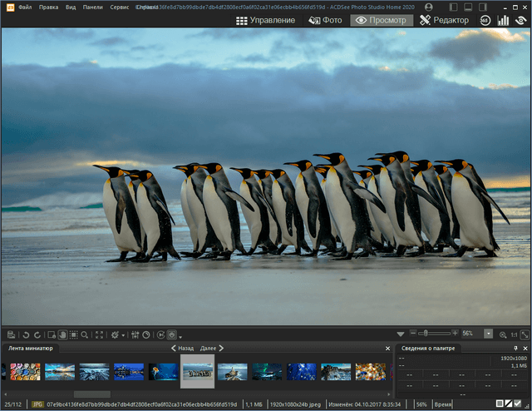Select the zoom magnifier tool
Viewport: 532px width, 411px height.
pyautogui.click(x=84, y=334)
